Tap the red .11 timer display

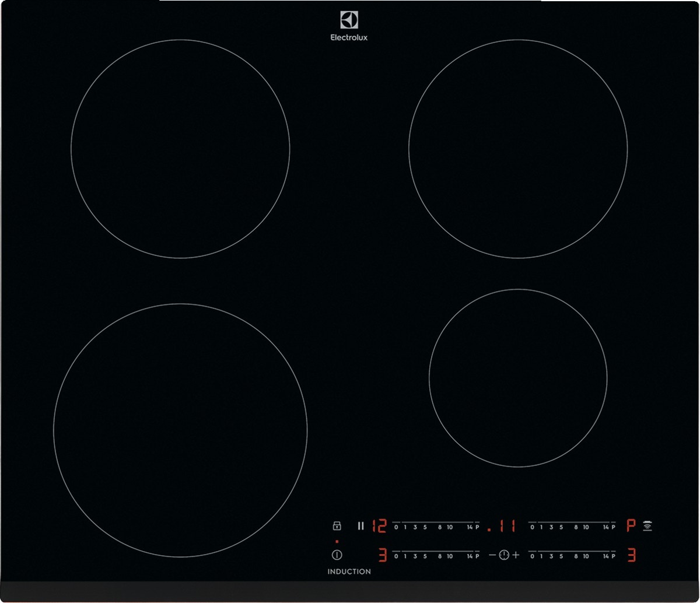coord(502,527)
